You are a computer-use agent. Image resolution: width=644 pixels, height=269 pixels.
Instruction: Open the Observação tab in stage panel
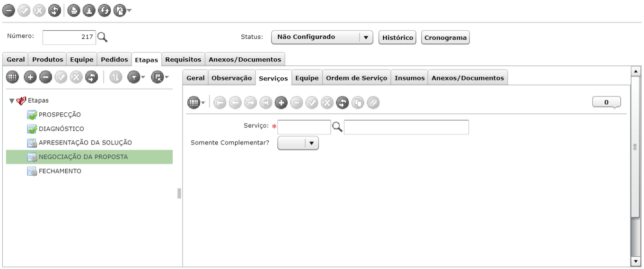pos(232,78)
